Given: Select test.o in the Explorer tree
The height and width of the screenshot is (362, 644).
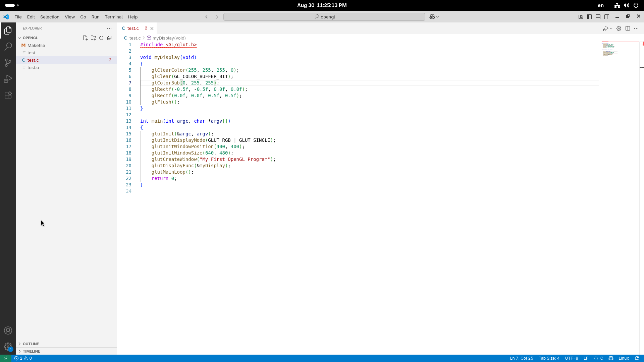Looking at the screenshot, I should 66,67.
